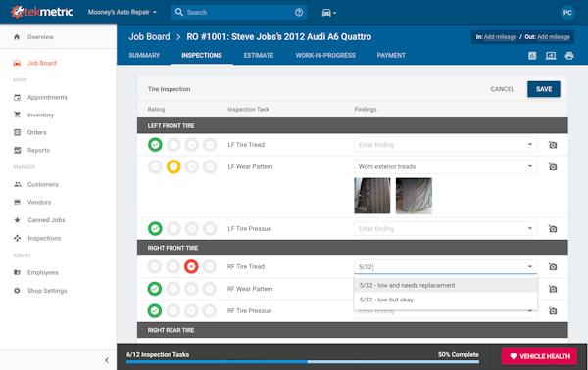Switch to the INSPECTIONS tab
The image size is (588, 370).
(202, 56)
